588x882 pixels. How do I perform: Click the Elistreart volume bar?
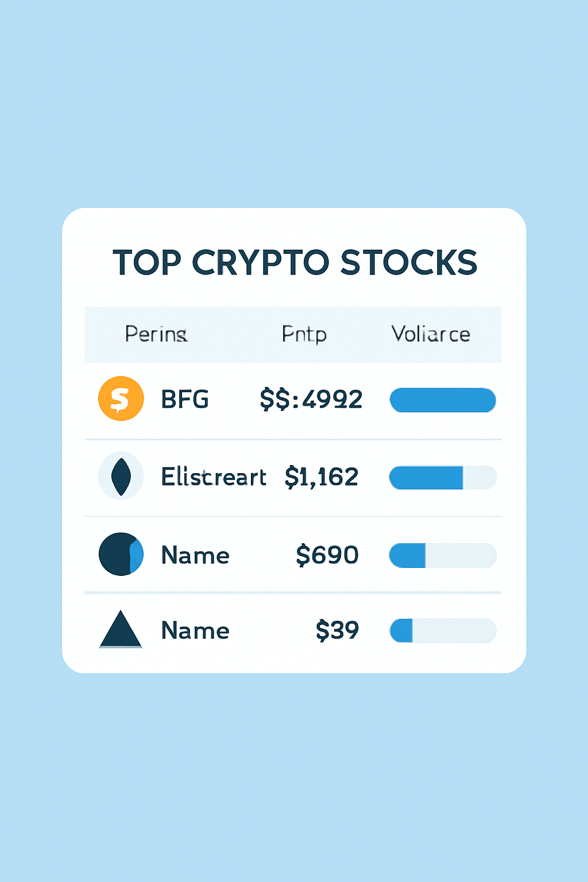click(443, 478)
